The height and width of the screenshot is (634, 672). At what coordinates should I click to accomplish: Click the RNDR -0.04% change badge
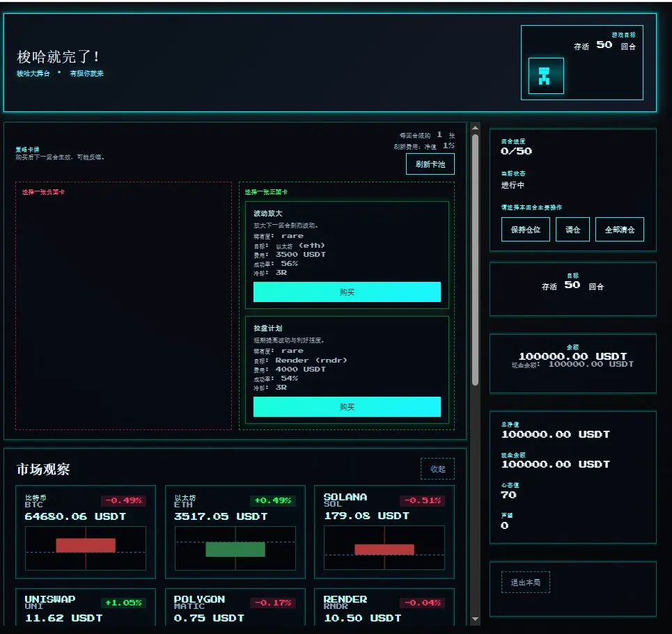[423, 603]
